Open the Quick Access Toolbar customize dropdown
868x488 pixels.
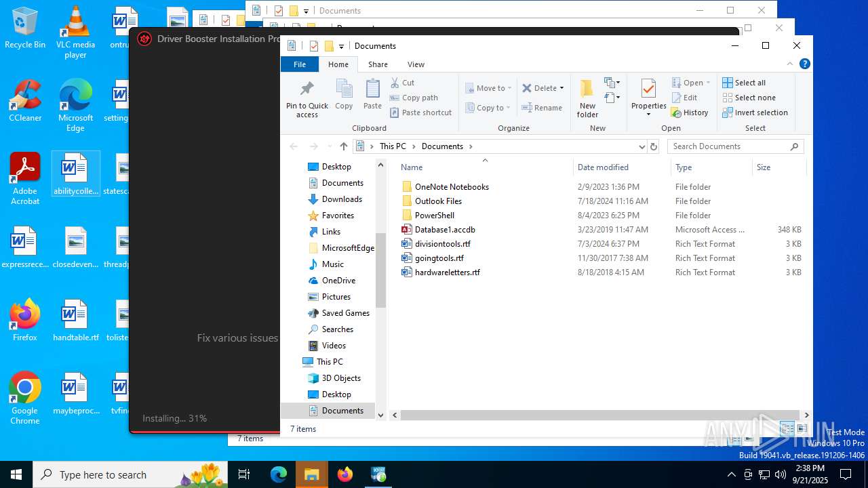[341, 46]
